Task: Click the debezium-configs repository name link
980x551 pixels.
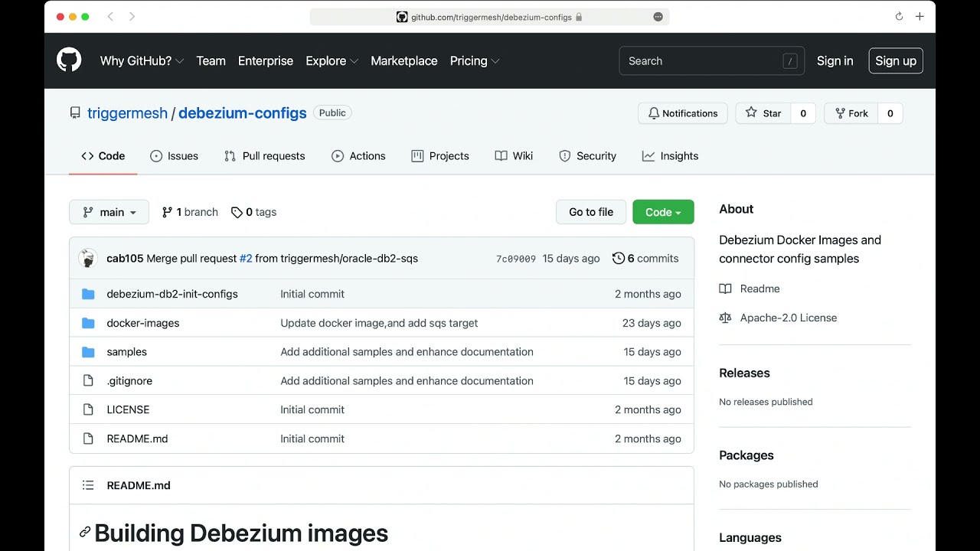Action: pos(243,113)
